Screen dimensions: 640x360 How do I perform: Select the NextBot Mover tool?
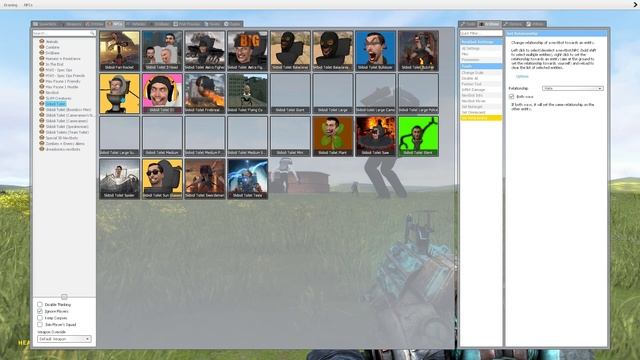pos(481,101)
